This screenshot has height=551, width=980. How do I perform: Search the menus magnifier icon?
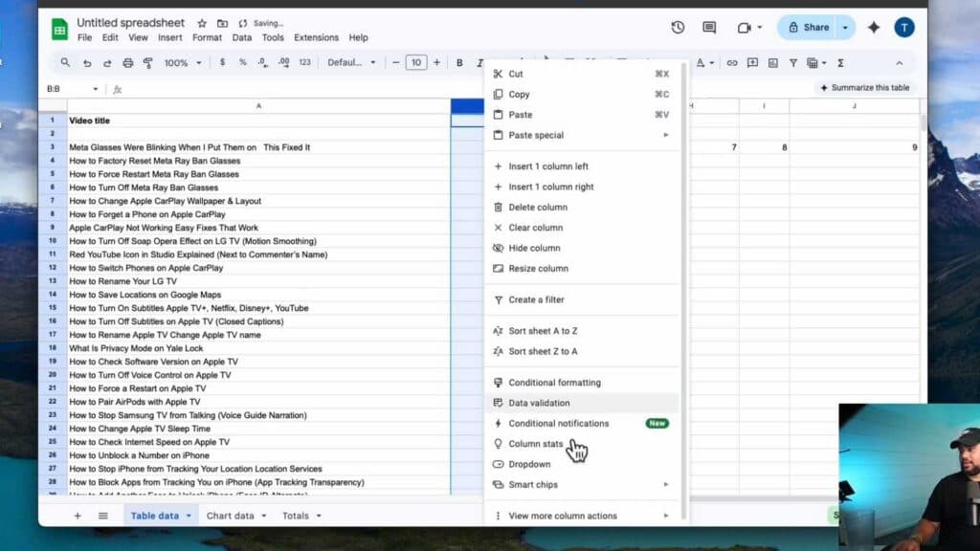[65, 62]
